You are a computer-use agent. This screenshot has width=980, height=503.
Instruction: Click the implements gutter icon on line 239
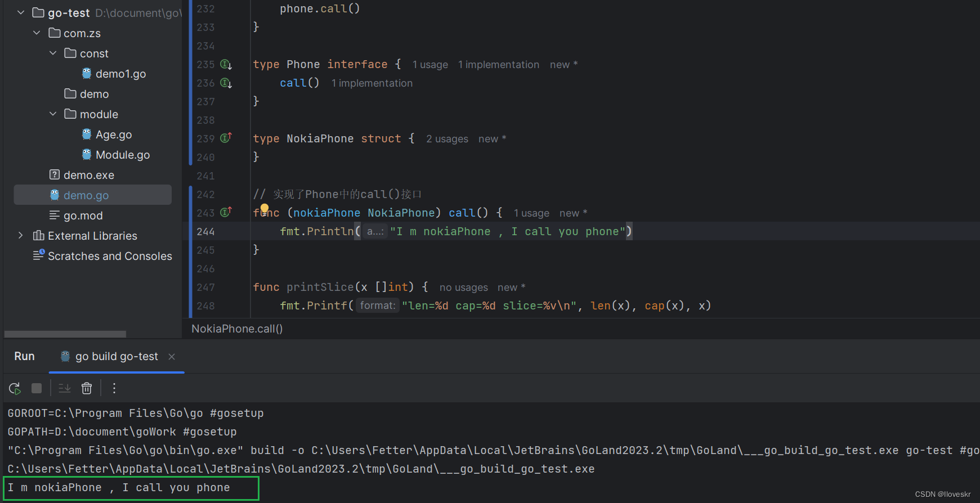click(x=226, y=138)
